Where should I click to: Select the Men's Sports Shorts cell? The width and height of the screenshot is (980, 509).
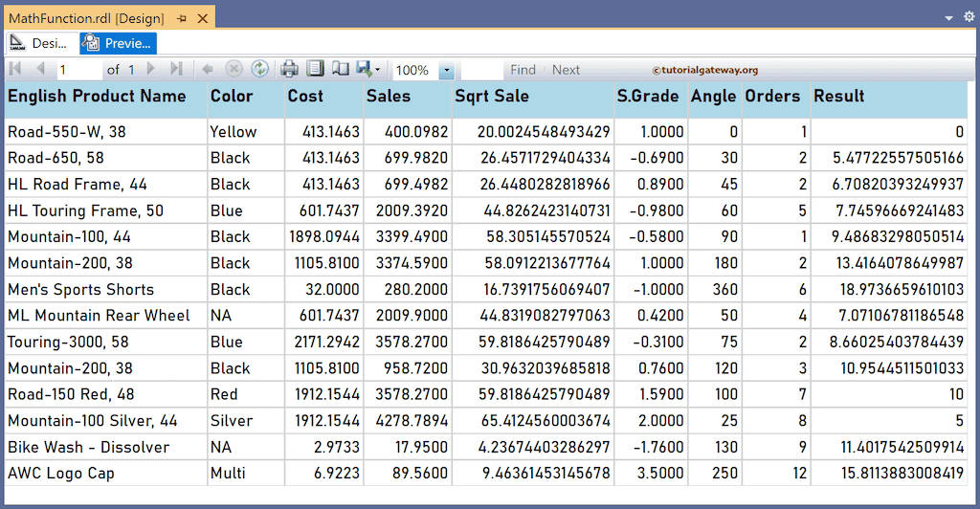105,289
